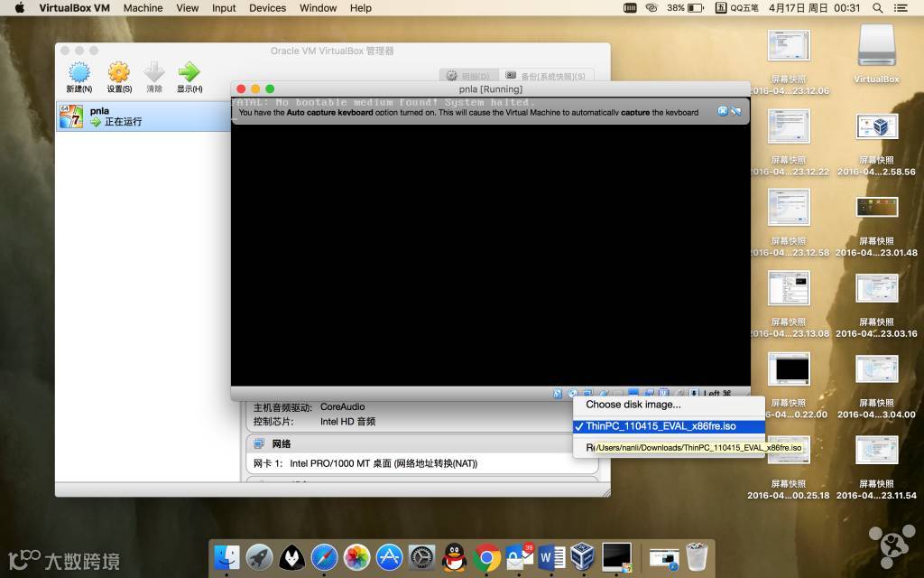Click the 控制芯片: Intel HD 音频 line

314,421
